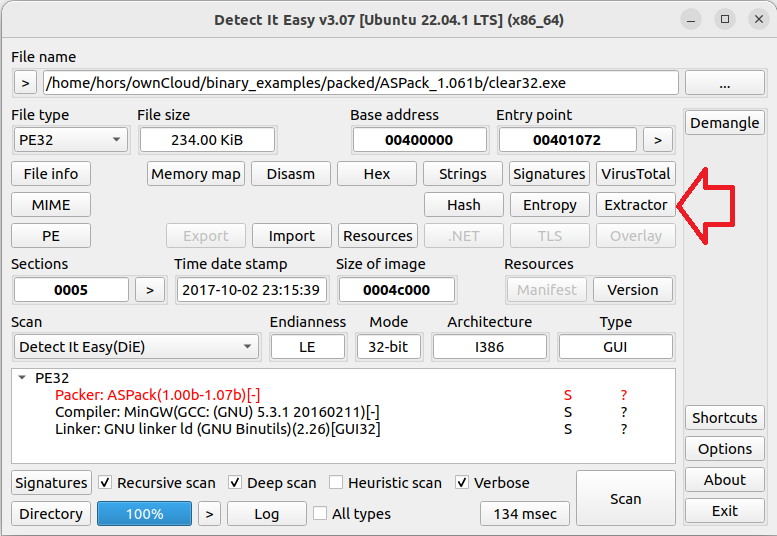Open the Strings viewer
This screenshot has width=777, height=536.
click(x=463, y=174)
